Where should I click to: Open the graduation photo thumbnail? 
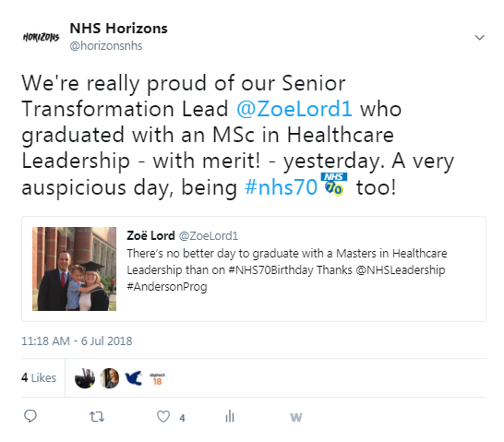click(74, 269)
